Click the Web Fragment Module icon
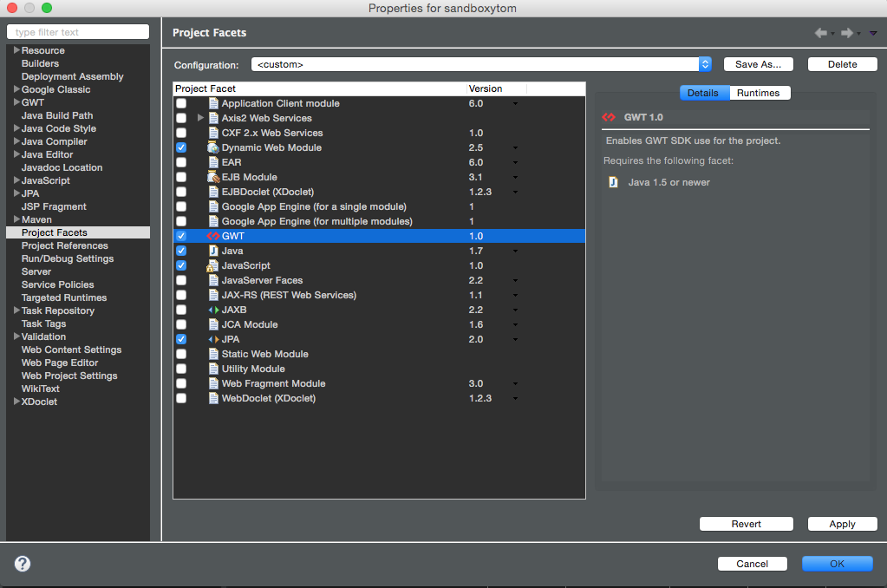This screenshot has width=887, height=588. [213, 383]
